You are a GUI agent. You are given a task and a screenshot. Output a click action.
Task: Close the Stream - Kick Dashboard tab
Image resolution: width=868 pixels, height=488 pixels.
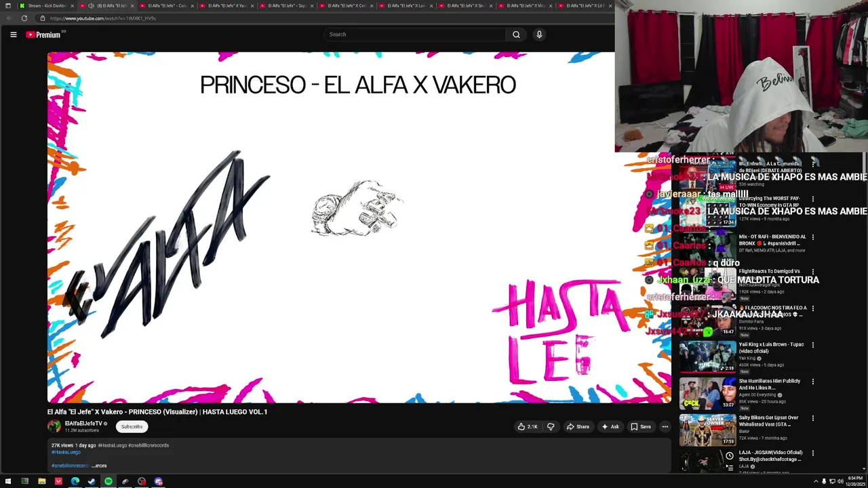pos(73,5)
